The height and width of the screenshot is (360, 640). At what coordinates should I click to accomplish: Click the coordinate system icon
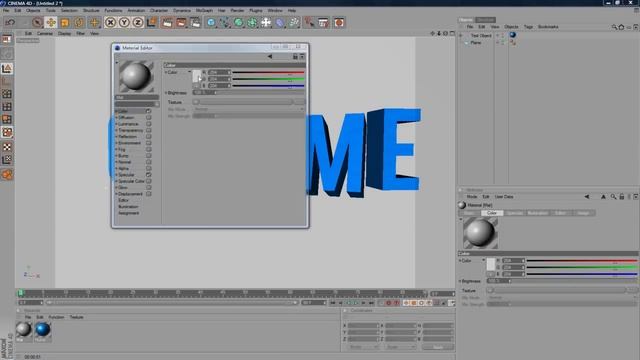click(x=152, y=22)
